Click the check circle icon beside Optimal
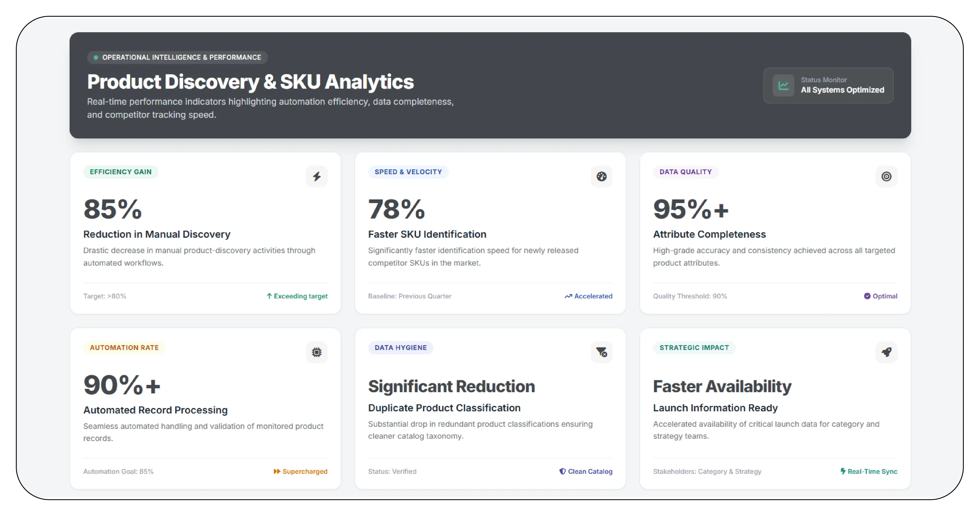The image size is (980, 516). click(x=867, y=296)
